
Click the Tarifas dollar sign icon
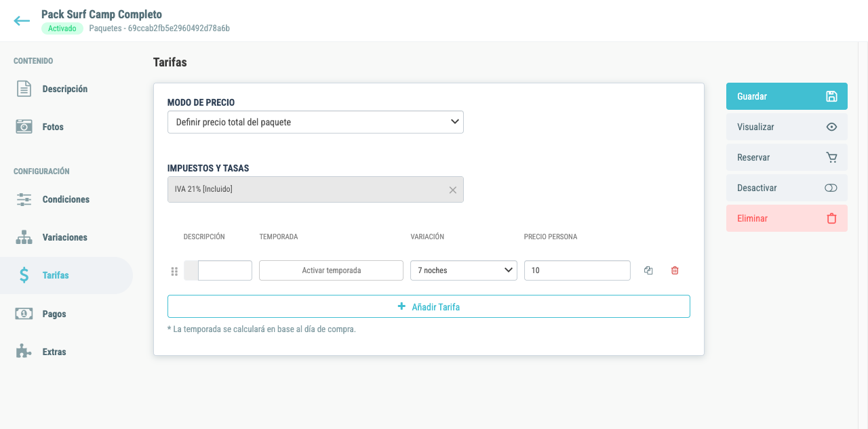pos(24,275)
